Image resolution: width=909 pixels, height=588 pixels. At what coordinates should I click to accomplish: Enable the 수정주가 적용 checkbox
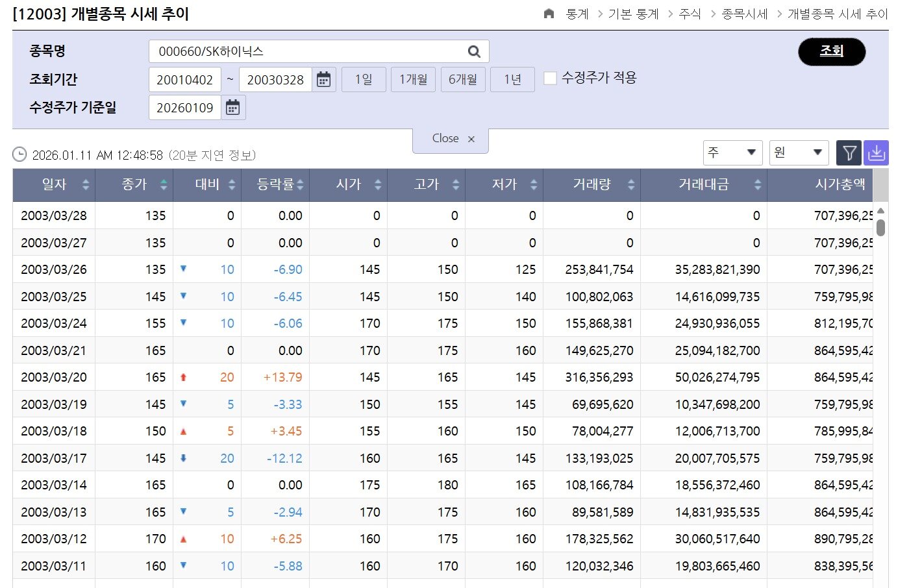[550, 79]
